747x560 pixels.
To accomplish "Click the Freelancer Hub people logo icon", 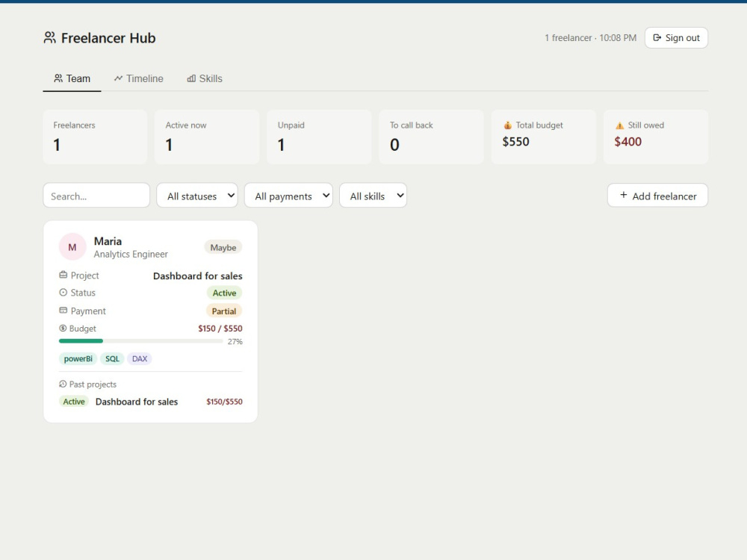I will 49,37.
